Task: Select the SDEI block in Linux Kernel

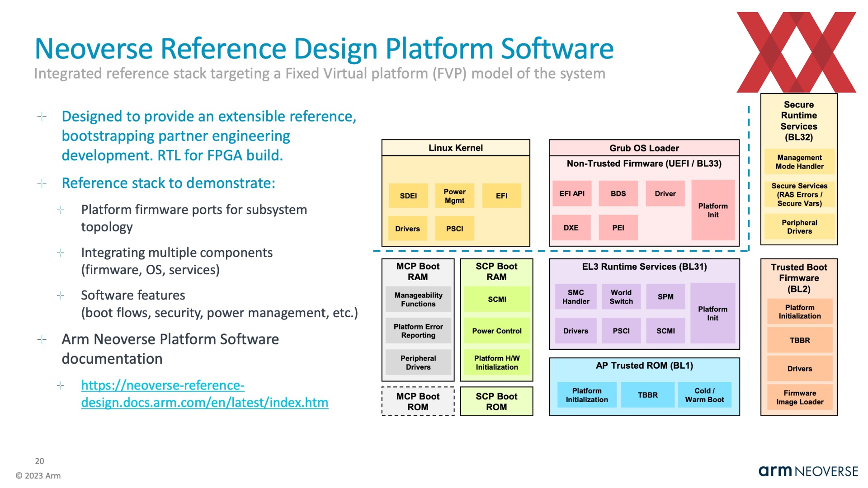Action: click(x=408, y=196)
